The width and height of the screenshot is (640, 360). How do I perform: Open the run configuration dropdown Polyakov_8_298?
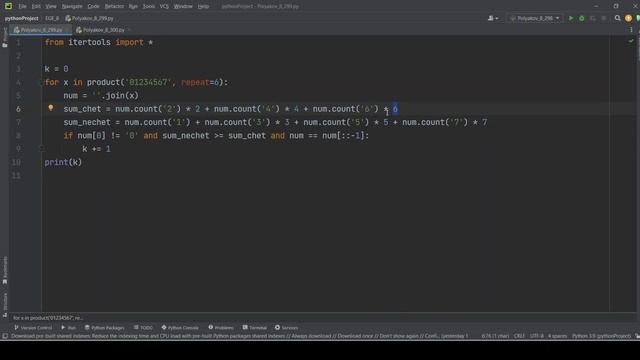tap(535, 18)
